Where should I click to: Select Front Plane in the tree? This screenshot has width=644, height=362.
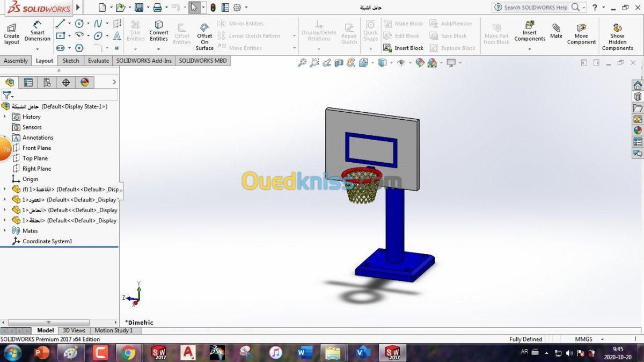pos(36,148)
